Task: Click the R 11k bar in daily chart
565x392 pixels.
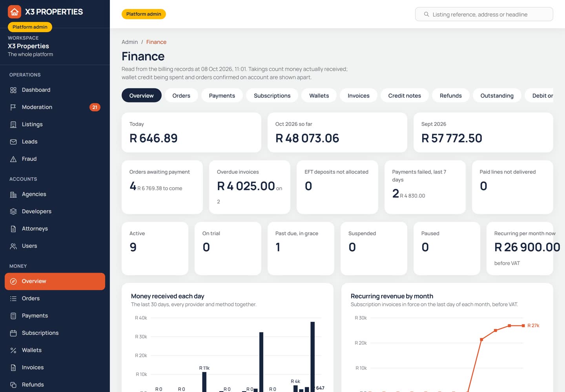Action: click(x=204, y=382)
